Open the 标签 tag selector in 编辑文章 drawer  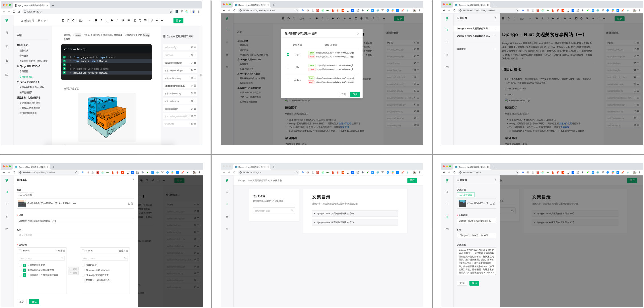click(x=75, y=235)
